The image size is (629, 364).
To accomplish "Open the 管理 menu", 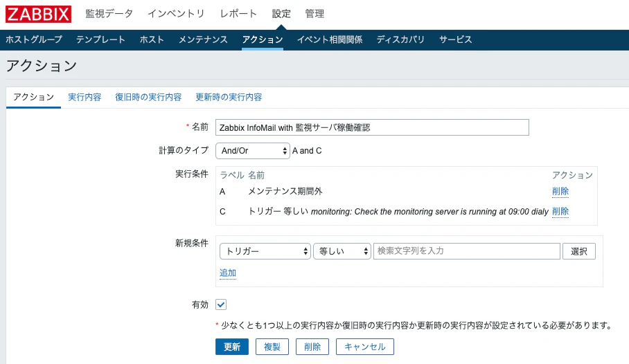I will (x=314, y=14).
